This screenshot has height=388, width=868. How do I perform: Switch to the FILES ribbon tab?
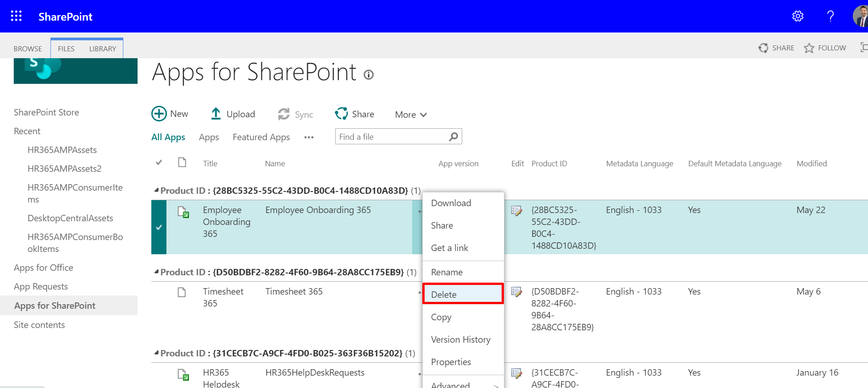pos(66,49)
